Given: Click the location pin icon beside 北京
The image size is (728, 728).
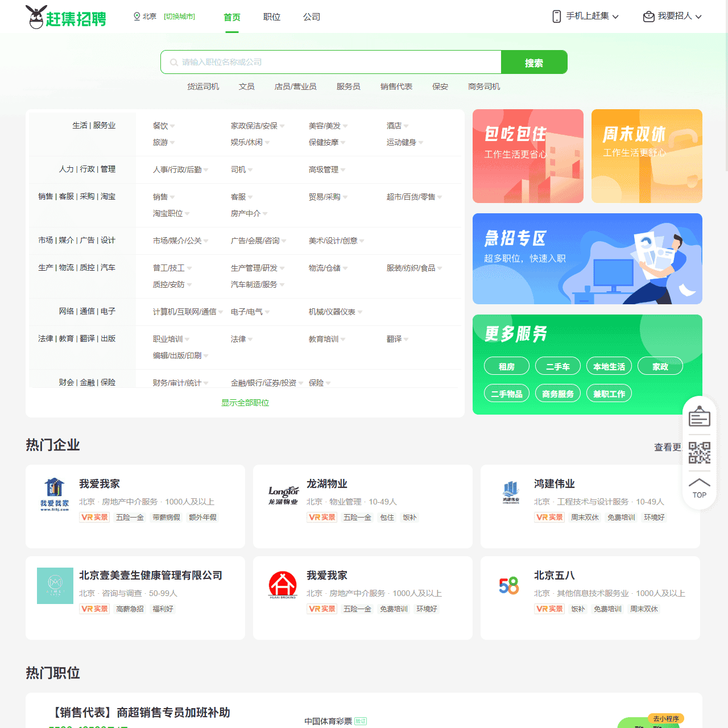Looking at the screenshot, I should click(135, 16).
